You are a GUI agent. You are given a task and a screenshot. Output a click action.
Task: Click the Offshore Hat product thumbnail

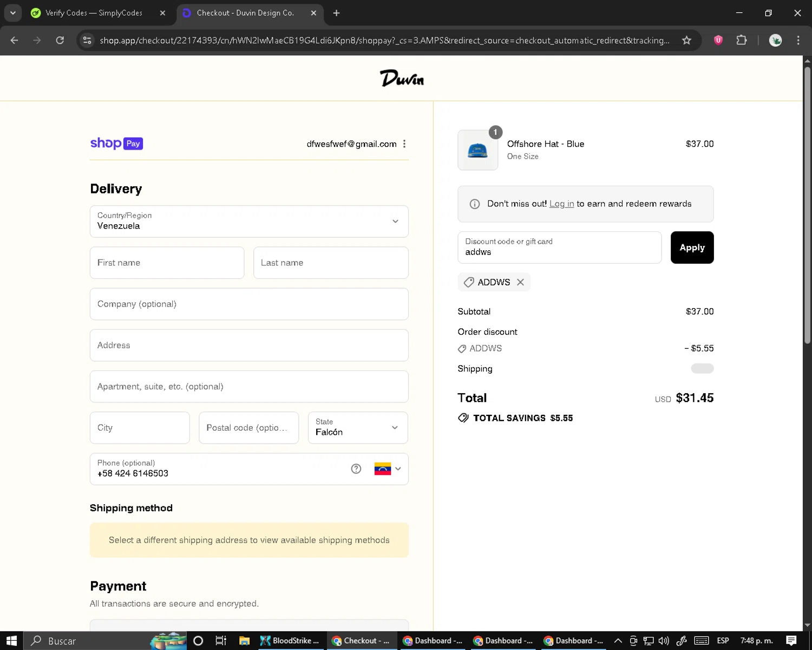coord(478,150)
